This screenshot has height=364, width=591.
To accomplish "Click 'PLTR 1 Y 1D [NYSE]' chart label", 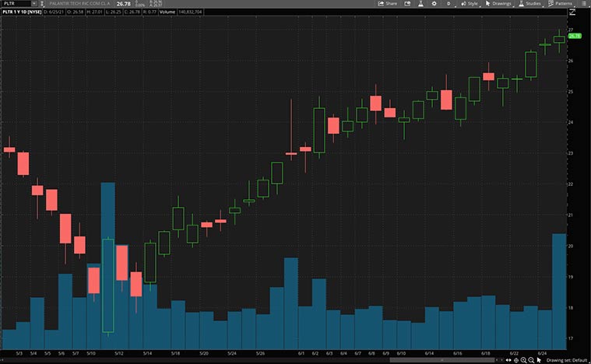I will pyautogui.click(x=22, y=12).
